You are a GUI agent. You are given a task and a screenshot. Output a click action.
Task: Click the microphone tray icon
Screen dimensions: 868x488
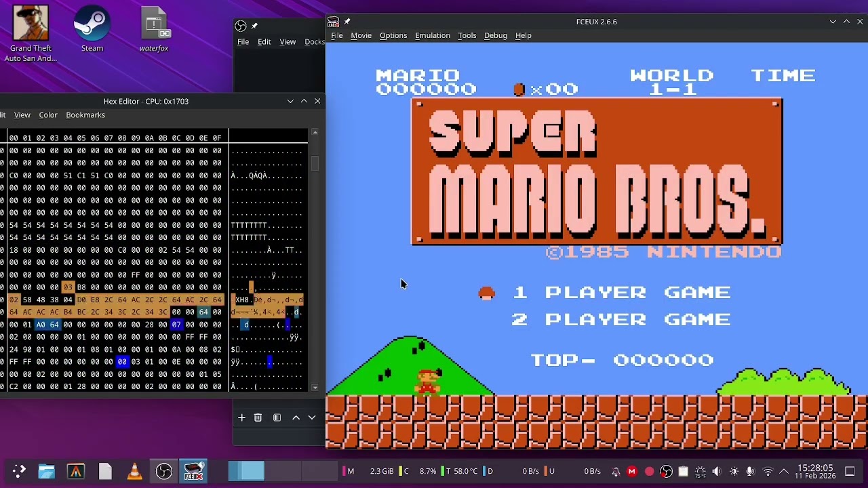[751, 471]
